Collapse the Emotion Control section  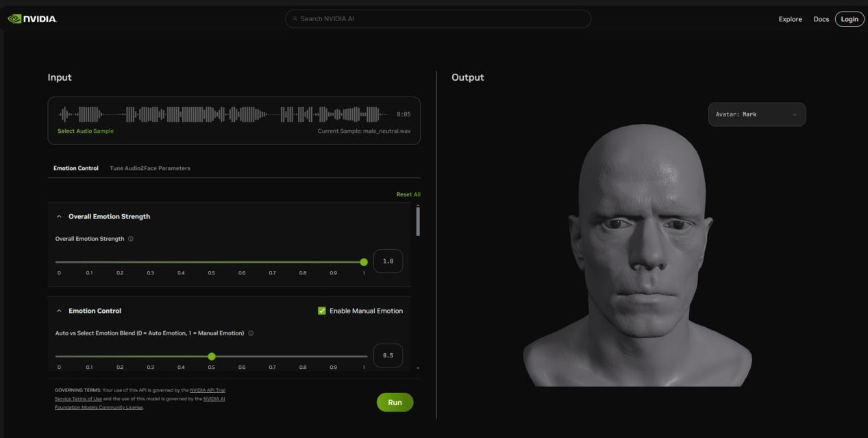click(60, 311)
